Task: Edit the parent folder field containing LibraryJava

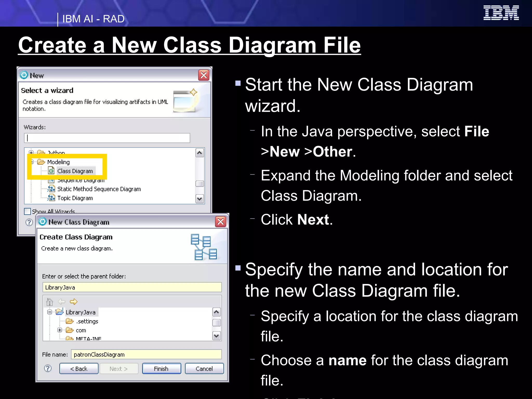Action: click(x=132, y=287)
